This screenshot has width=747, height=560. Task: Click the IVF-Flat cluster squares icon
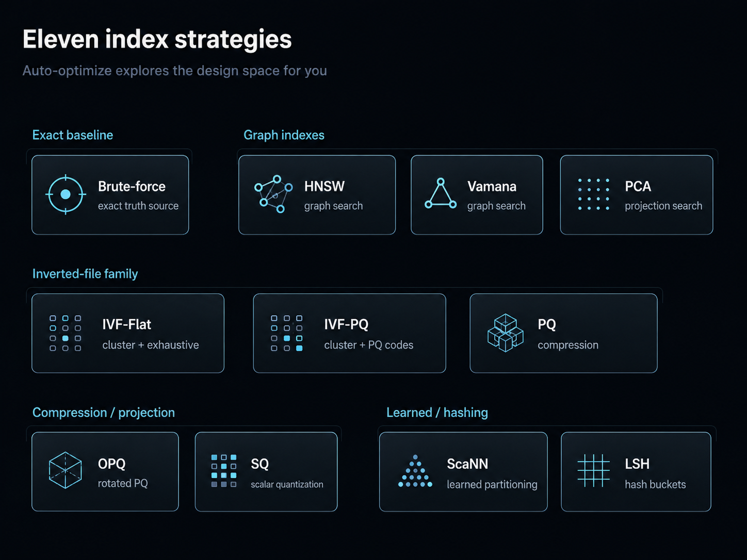66,333
